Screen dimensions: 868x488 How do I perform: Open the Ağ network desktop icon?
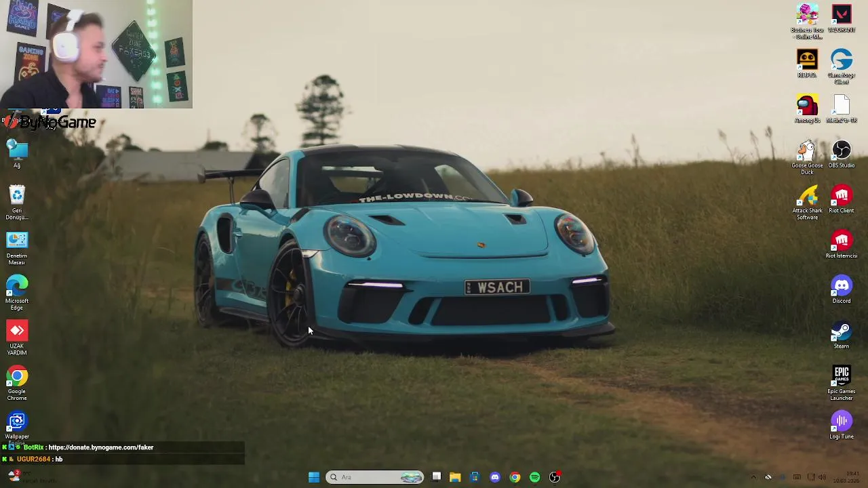coord(17,153)
